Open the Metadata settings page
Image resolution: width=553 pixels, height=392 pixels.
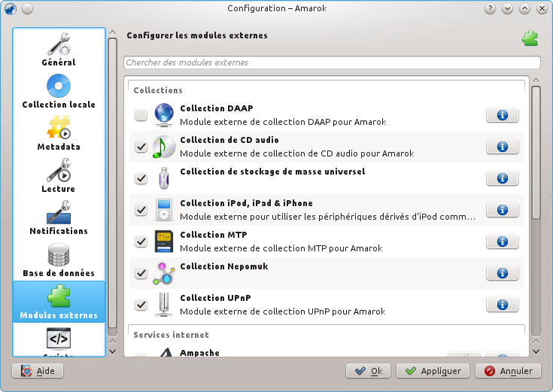tap(59, 134)
